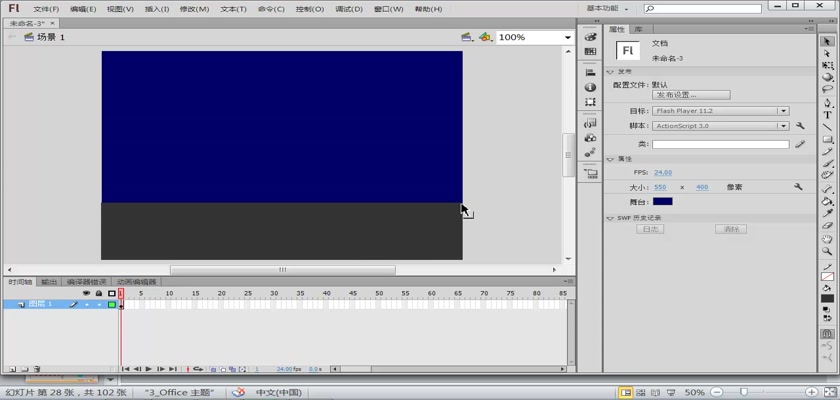Select the Eyedropper tool
This screenshot has height=400, width=840.
coord(827,213)
